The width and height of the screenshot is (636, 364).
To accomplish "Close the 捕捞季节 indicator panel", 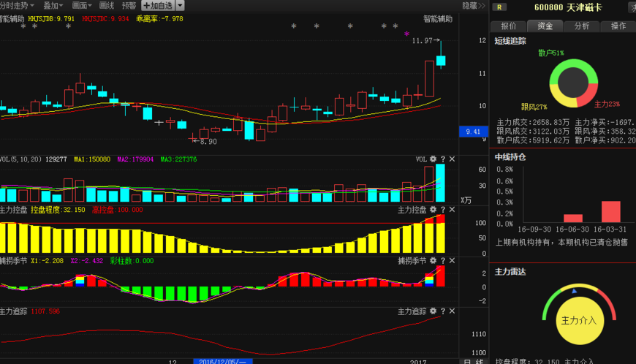I will [452, 261].
